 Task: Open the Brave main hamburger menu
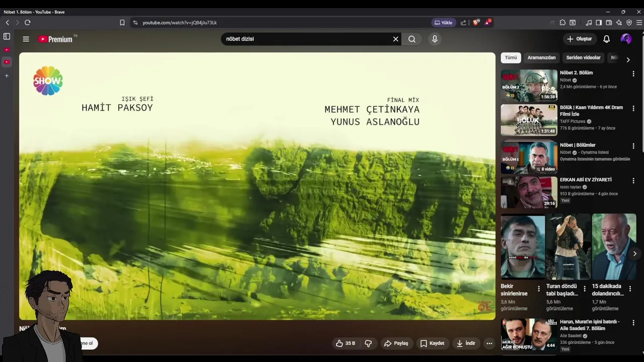pos(639,23)
